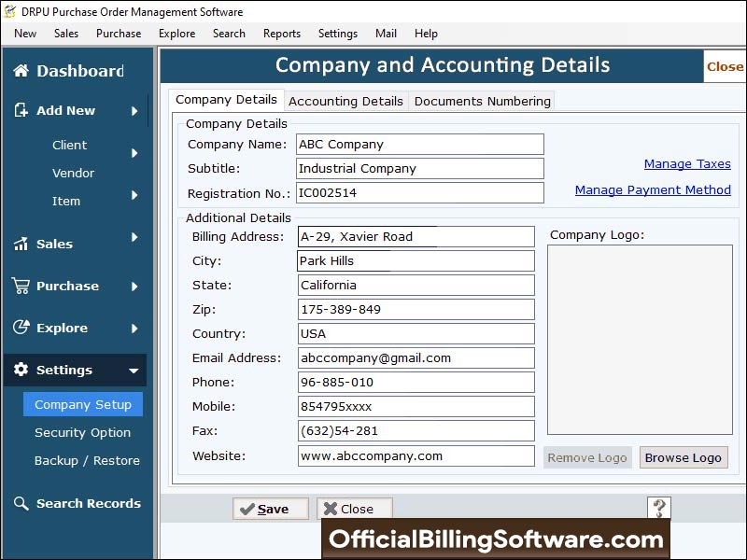
Task: Expand the Client submenu arrow
Action: click(134, 152)
